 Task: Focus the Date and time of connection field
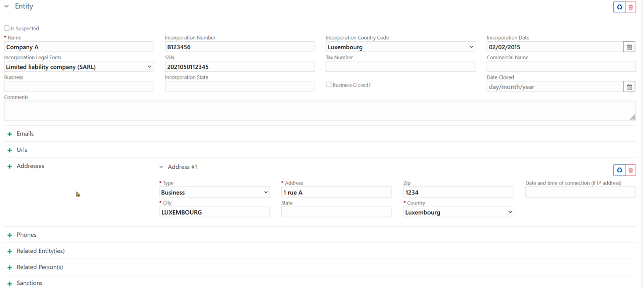[581, 192]
